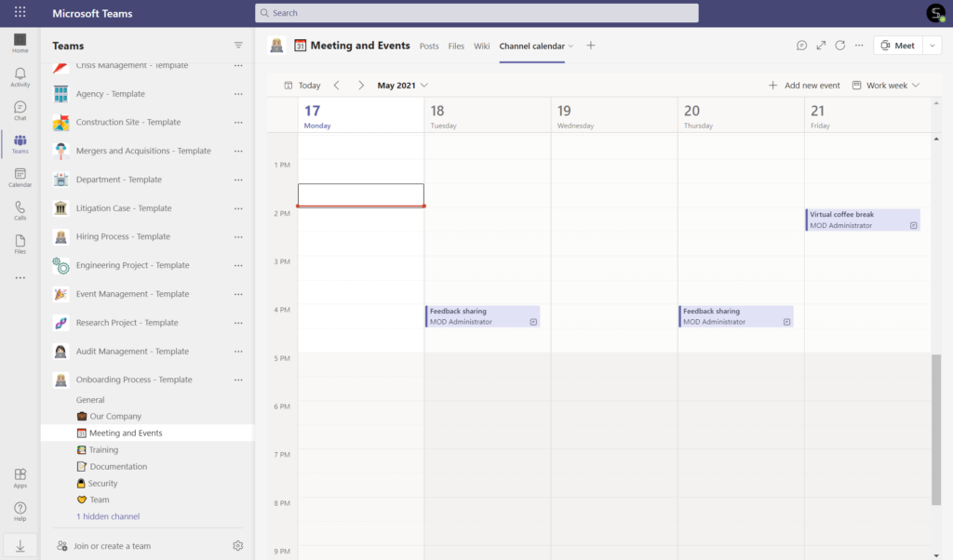Select the Teams app rail icon
The image size is (953, 560).
click(20, 144)
